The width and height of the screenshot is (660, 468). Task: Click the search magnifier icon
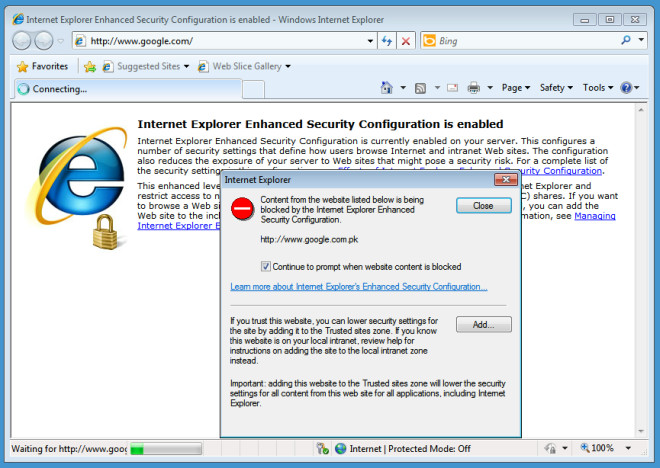click(626, 40)
